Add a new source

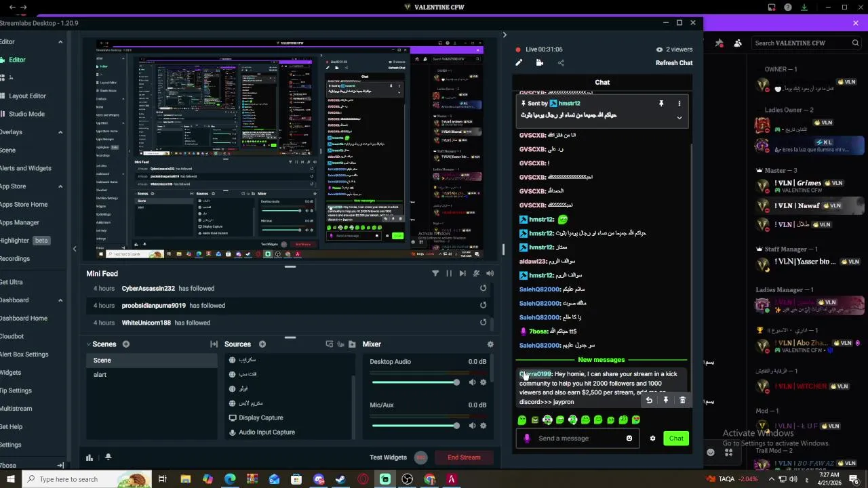coord(262,344)
